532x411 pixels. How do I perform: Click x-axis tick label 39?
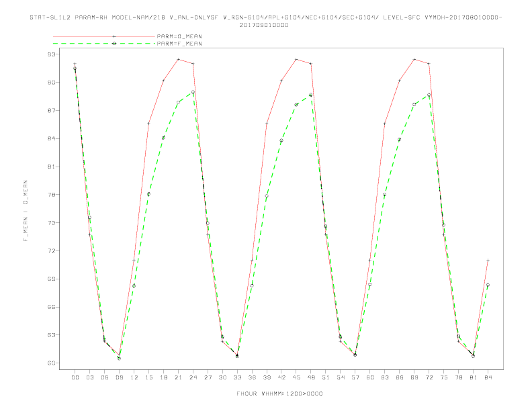267,377
